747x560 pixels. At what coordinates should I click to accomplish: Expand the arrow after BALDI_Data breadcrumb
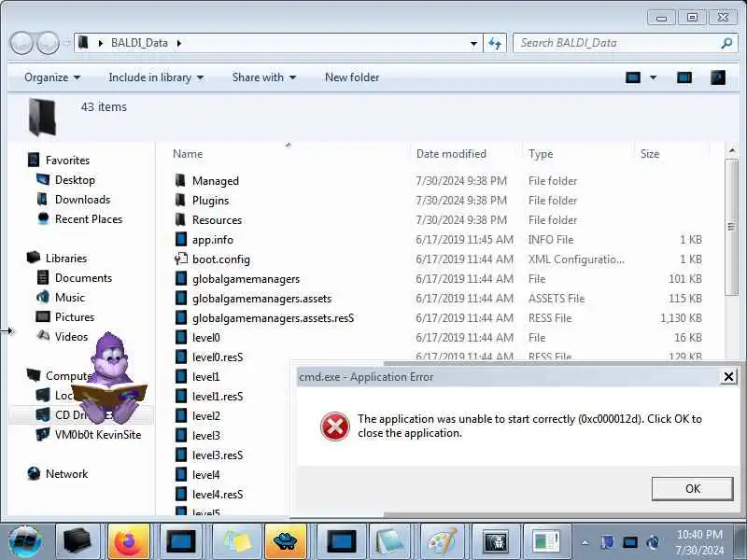[x=179, y=43]
